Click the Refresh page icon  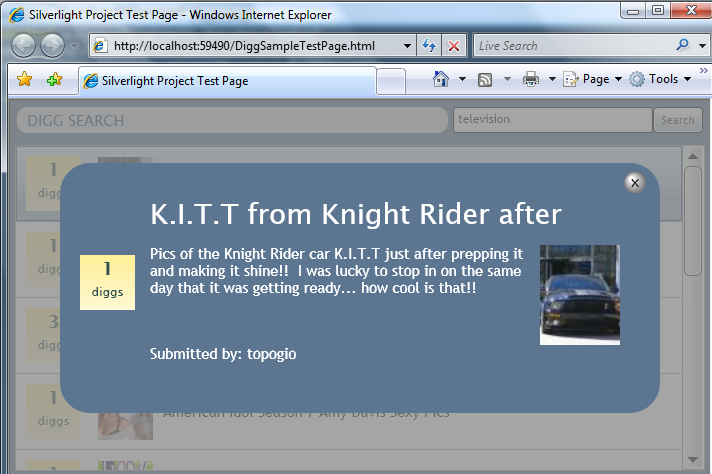point(429,46)
